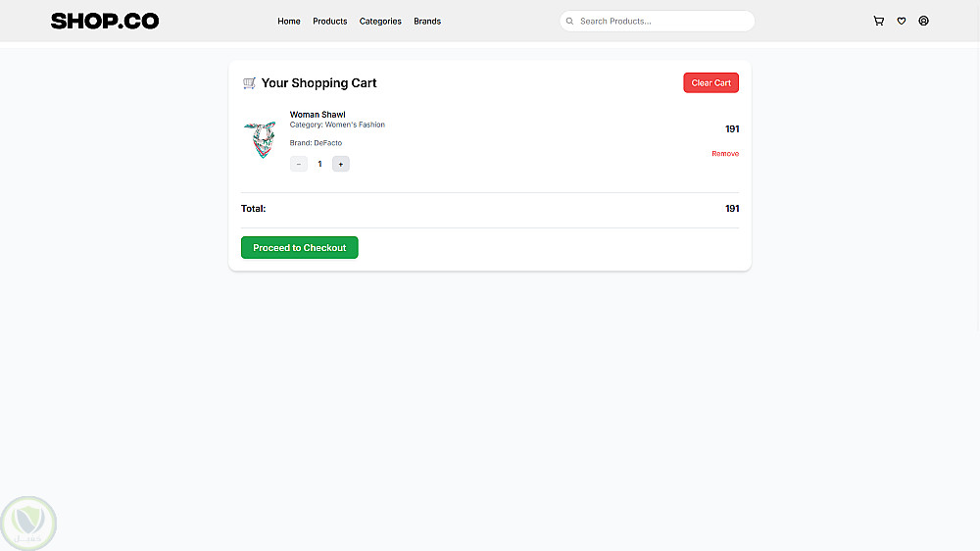The height and width of the screenshot is (551, 980).
Task: Decrease Woman Shawl quantity with minus
Action: [299, 164]
